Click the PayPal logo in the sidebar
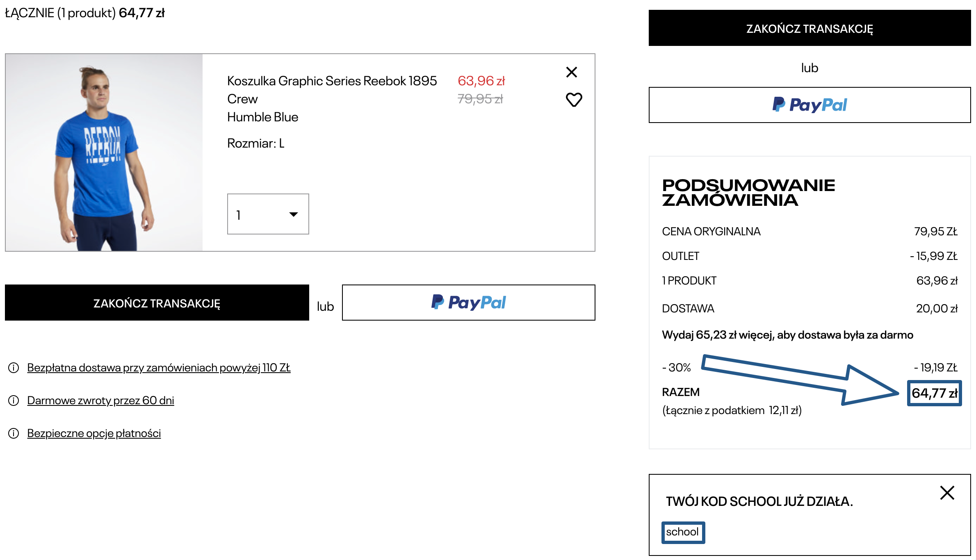The image size is (976, 560). pyautogui.click(x=809, y=105)
